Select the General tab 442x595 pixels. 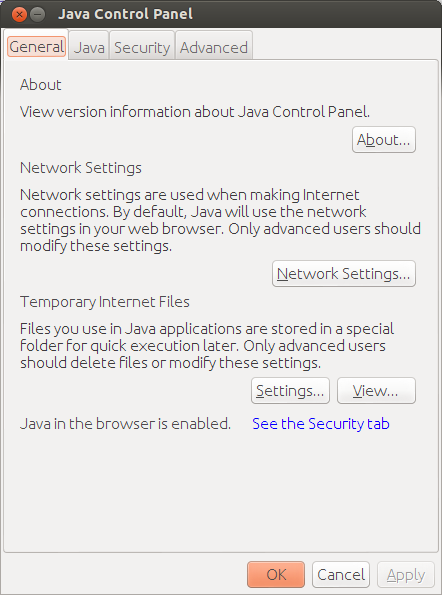pyautogui.click(x=37, y=47)
